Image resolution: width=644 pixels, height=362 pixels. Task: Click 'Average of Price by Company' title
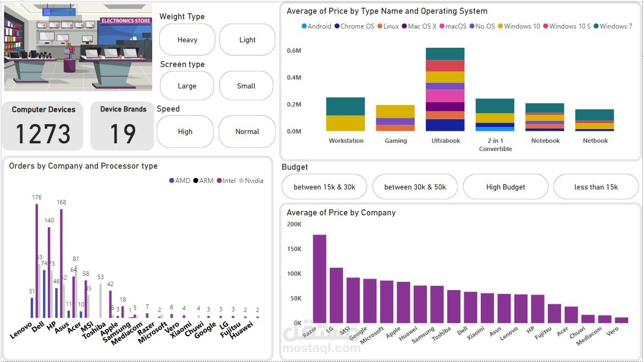341,213
